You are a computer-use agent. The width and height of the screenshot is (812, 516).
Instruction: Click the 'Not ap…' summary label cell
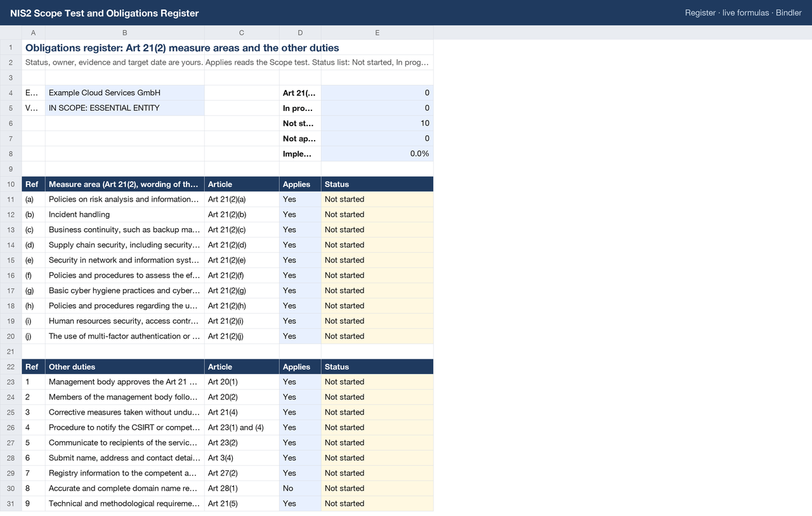pyautogui.click(x=300, y=139)
